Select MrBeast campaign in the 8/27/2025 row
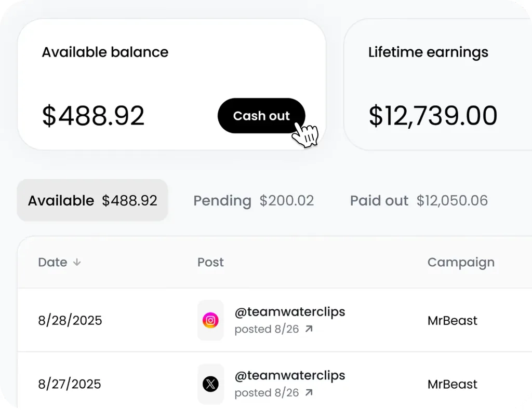This screenshot has width=532, height=410. coord(452,385)
